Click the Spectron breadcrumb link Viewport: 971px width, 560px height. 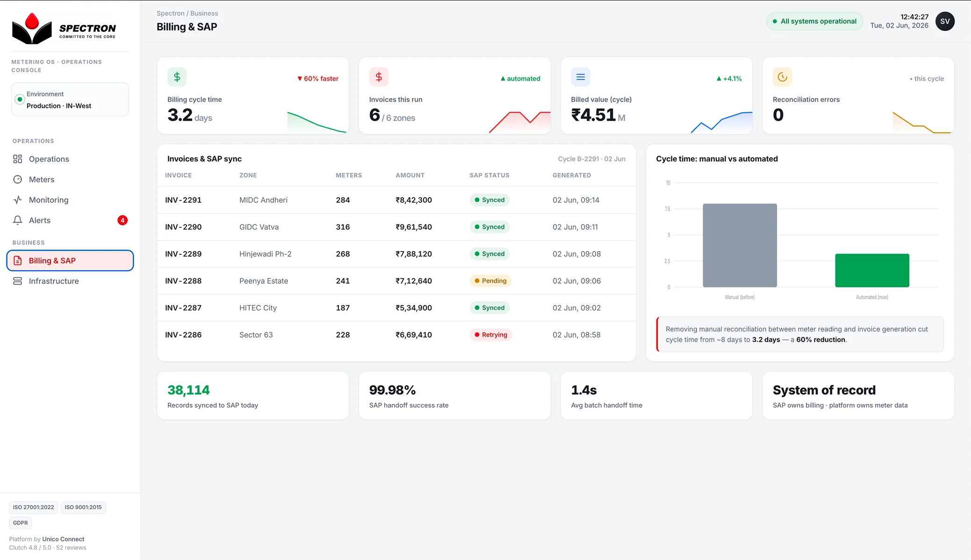[x=171, y=14]
